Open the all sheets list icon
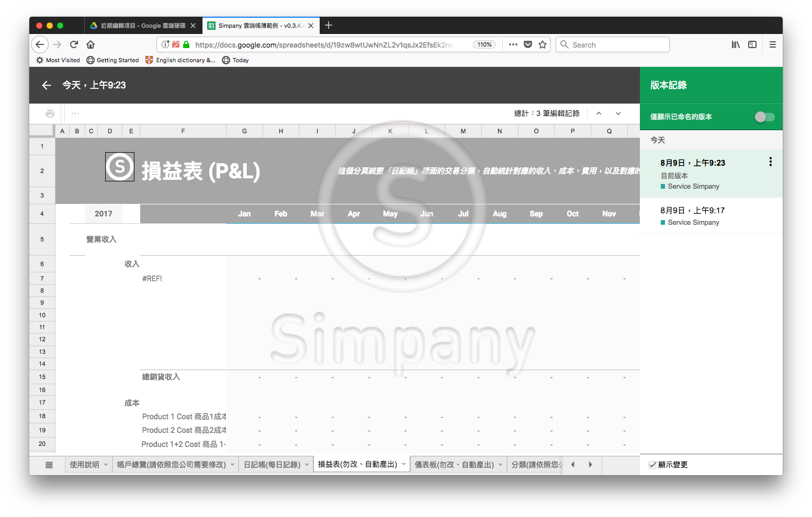812x517 pixels. pyautogui.click(x=49, y=465)
